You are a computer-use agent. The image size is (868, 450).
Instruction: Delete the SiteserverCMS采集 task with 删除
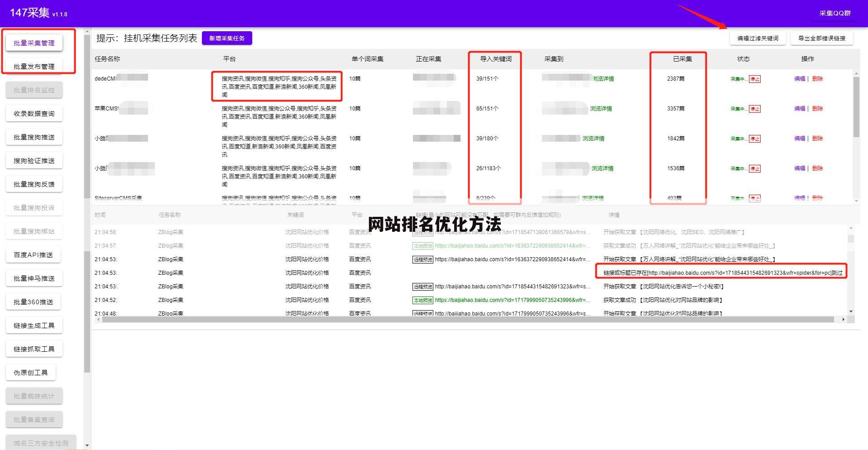coord(818,198)
